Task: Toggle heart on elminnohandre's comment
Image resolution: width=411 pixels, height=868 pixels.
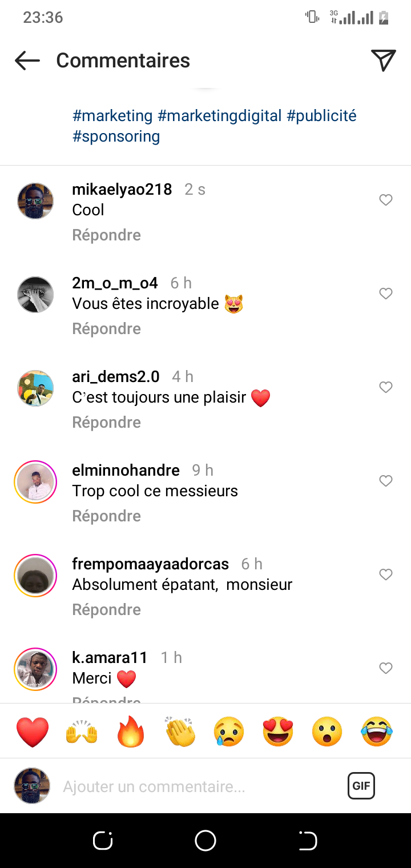Action: (x=386, y=481)
